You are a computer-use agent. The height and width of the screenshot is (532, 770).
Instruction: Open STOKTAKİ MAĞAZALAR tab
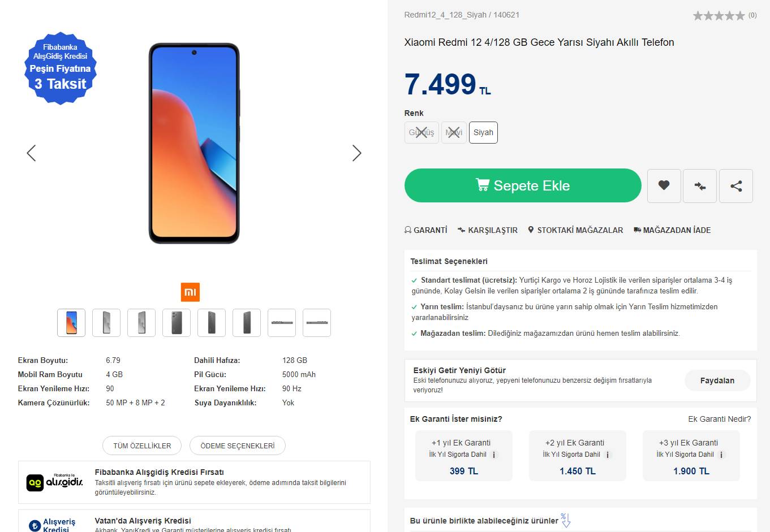(575, 230)
